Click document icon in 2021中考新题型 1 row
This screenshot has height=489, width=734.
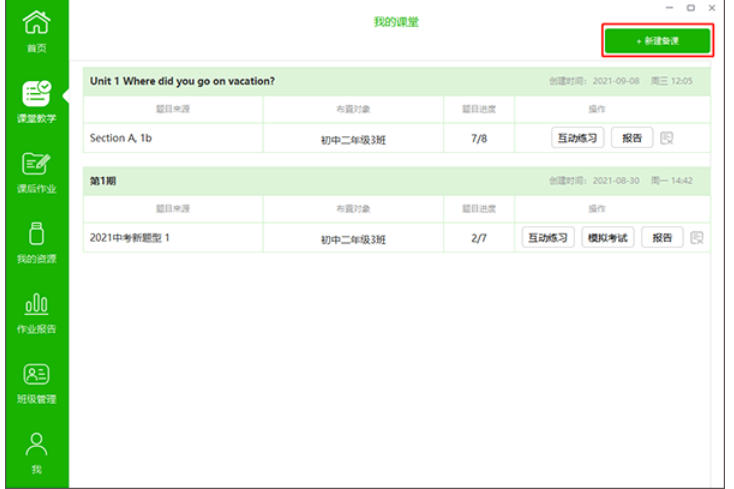pos(697,238)
